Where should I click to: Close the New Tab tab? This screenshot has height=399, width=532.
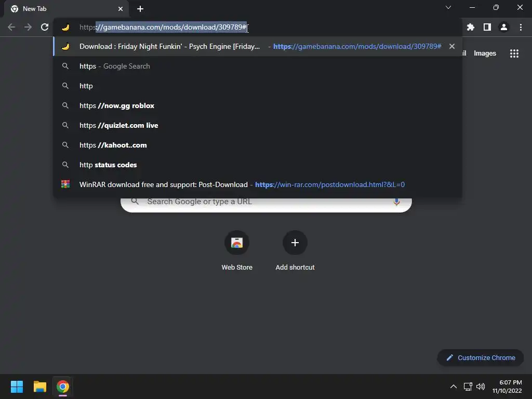click(121, 9)
